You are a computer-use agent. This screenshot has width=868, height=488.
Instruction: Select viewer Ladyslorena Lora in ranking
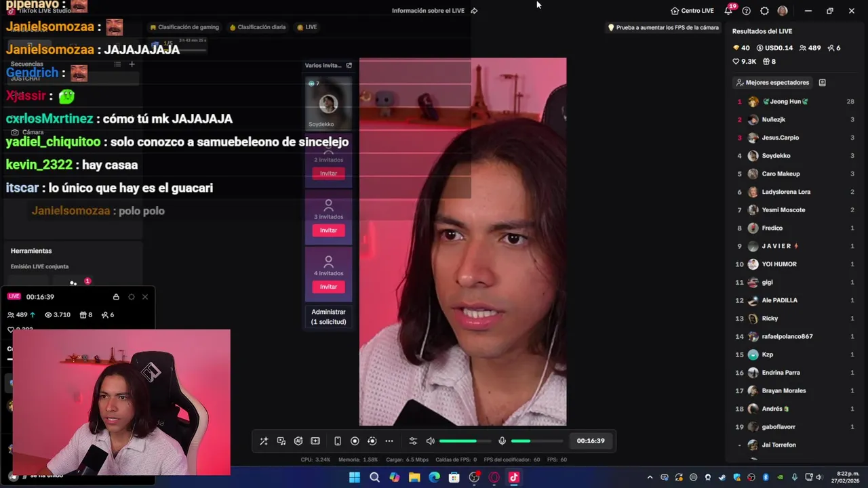pyautogui.click(x=795, y=192)
